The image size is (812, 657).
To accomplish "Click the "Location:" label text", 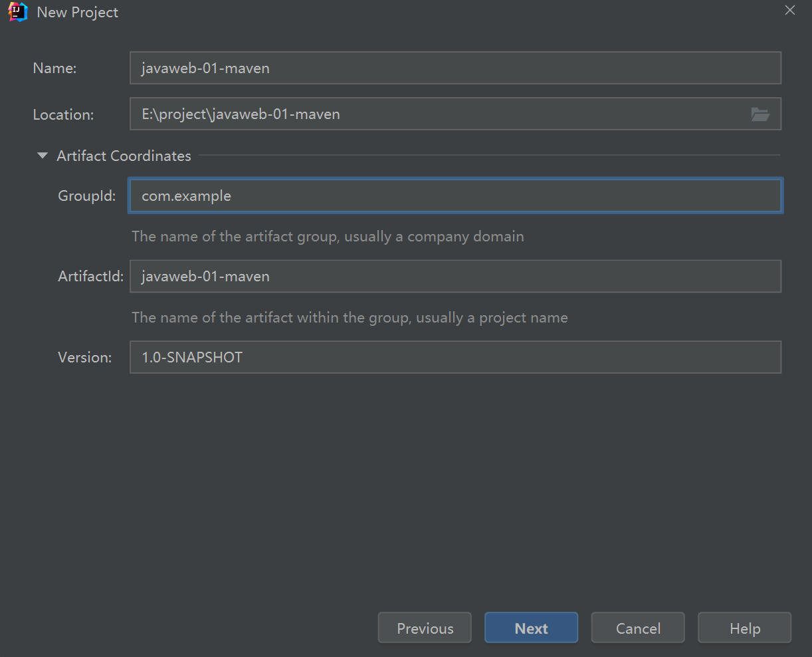I will 63,114.
